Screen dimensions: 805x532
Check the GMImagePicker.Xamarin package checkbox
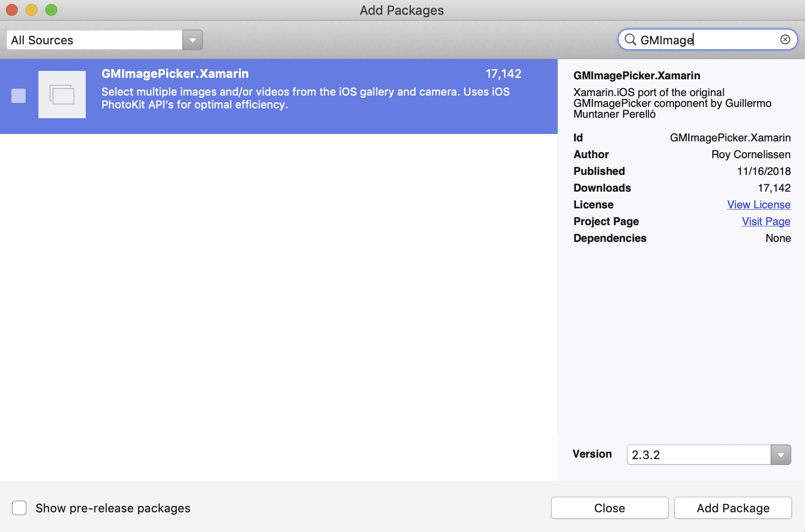click(x=19, y=96)
